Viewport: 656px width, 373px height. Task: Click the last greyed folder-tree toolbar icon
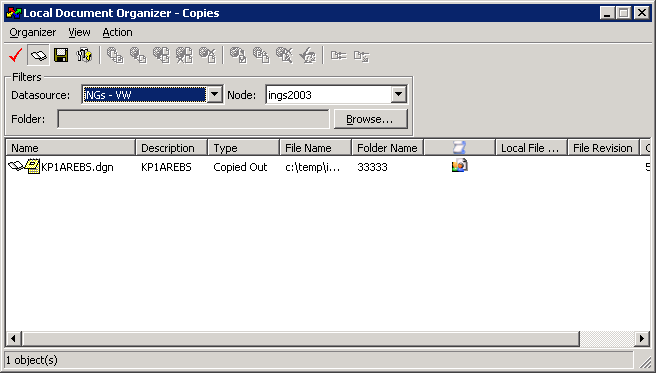(x=361, y=56)
